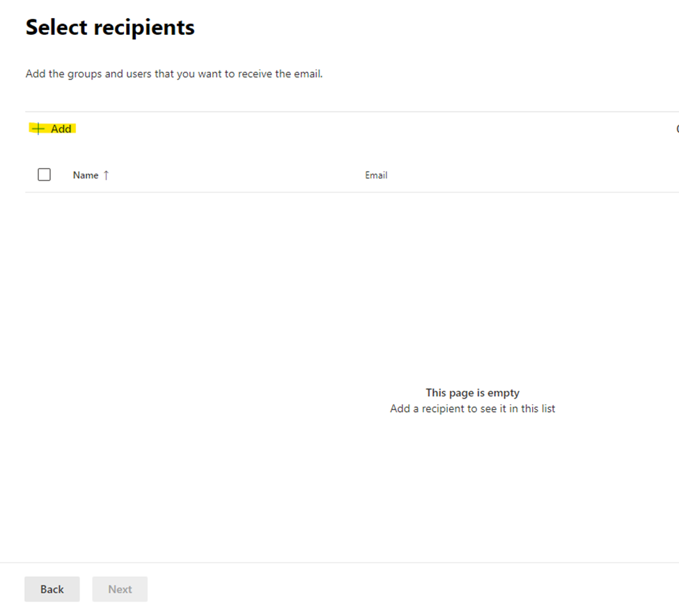Click the divider line under column headers

tap(348, 192)
